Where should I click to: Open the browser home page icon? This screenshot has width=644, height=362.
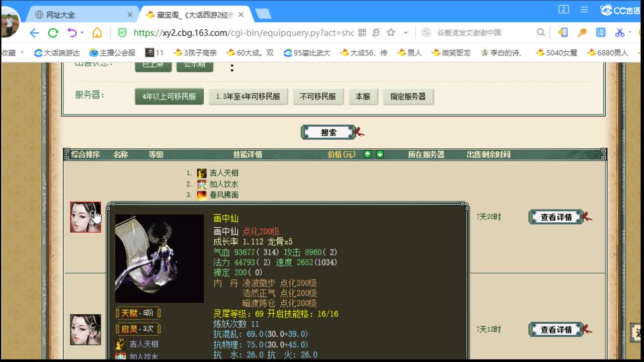point(97,33)
